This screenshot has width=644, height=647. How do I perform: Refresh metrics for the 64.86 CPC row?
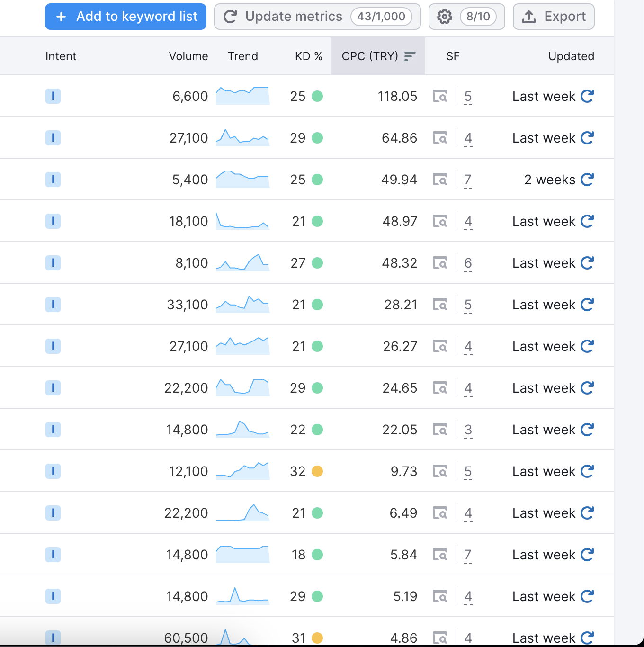click(x=587, y=138)
